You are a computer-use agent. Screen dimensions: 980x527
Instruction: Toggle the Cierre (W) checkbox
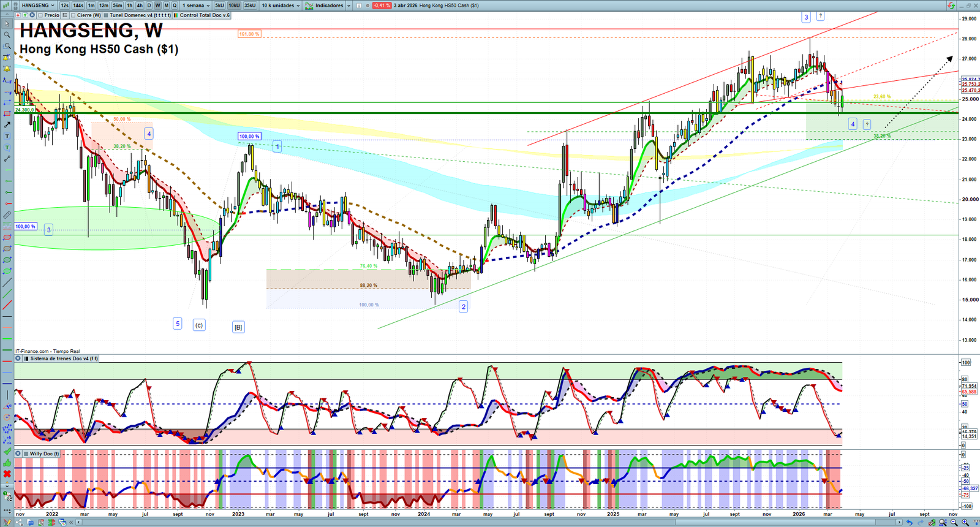pos(73,15)
